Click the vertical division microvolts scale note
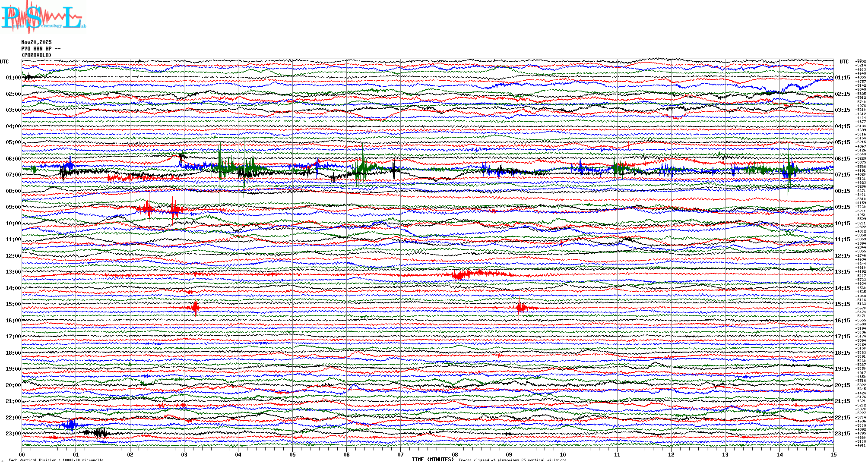Screen dimensions: 868x466 [56, 460]
